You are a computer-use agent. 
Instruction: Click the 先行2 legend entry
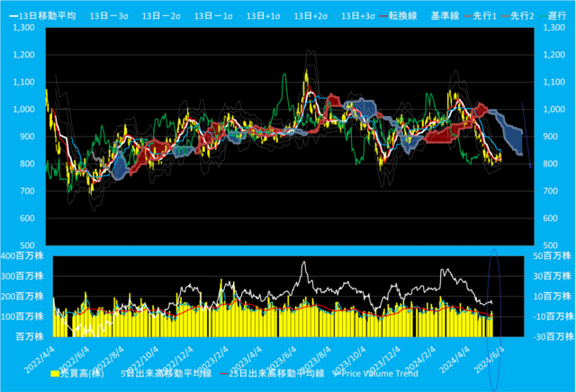pyautogui.click(x=518, y=16)
